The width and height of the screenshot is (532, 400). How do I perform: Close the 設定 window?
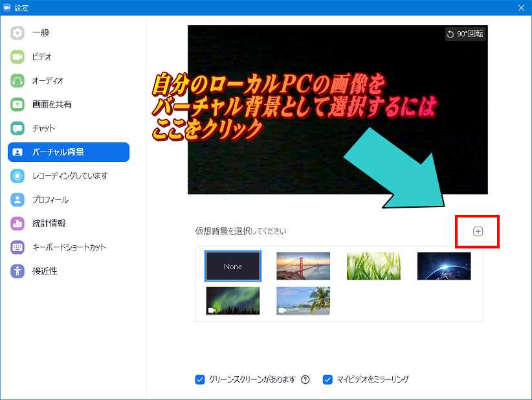(x=522, y=8)
